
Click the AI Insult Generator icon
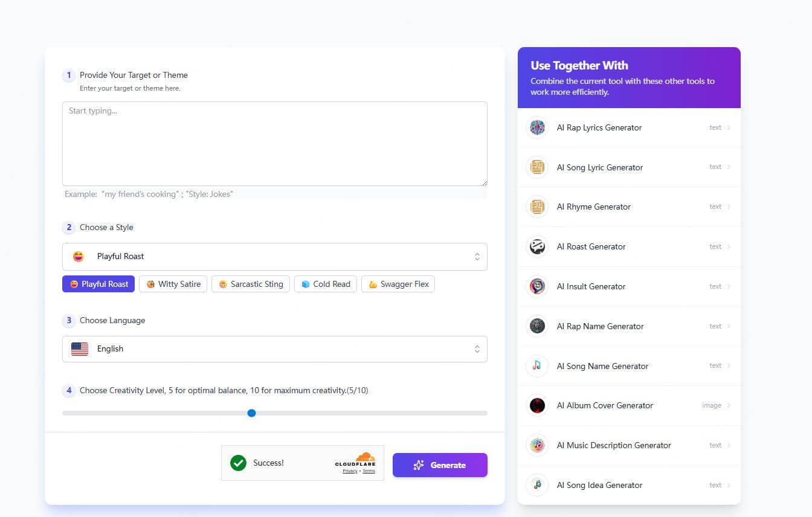point(537,286)
